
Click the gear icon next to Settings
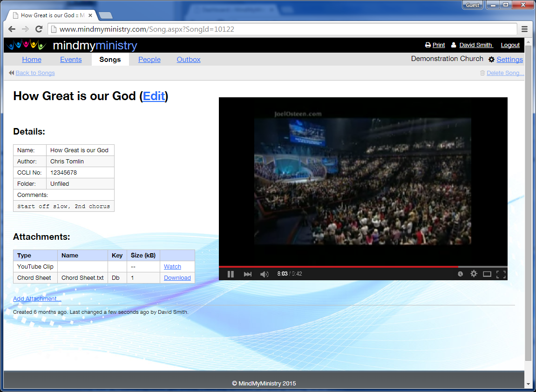[x=492, y=60]
